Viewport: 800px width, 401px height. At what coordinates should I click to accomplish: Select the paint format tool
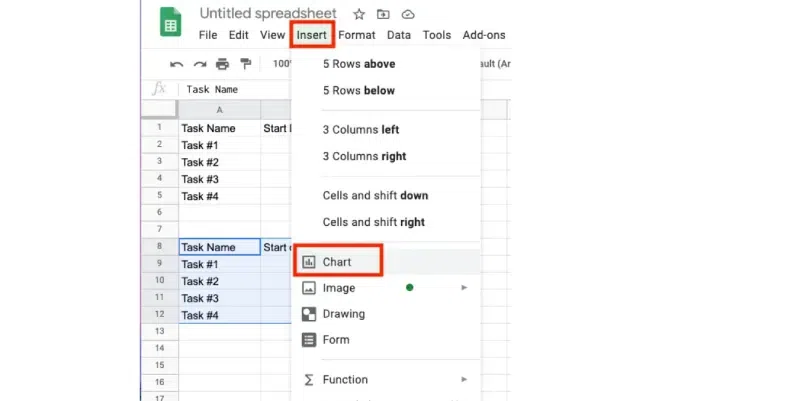(245, 64)
